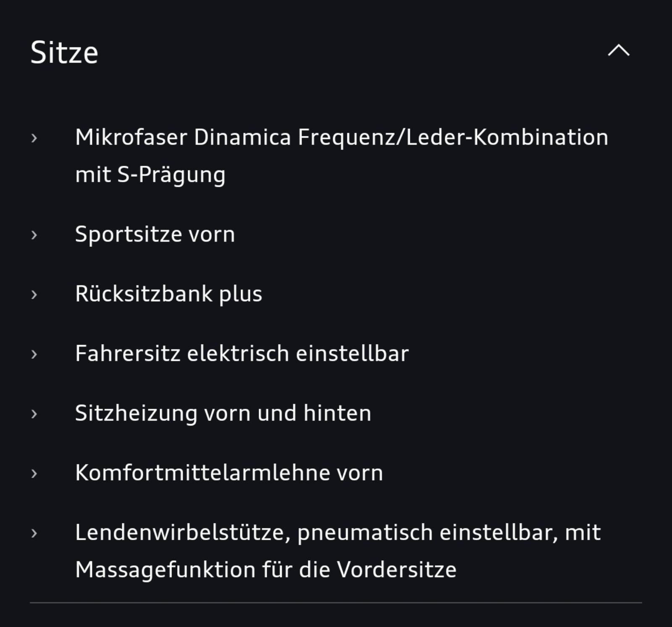672x627 pixels.
Task: Click the word Frequenz/Leder-Kombination
Action: (x=453, y=138)
